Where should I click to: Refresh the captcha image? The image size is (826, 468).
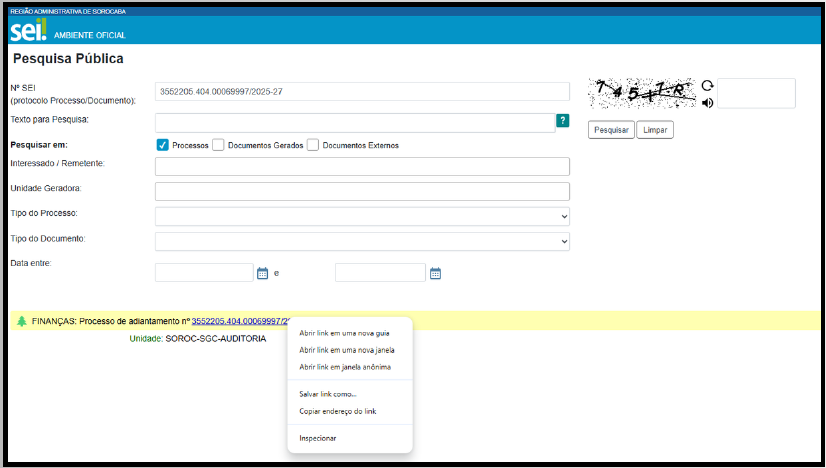coord(707,85)
